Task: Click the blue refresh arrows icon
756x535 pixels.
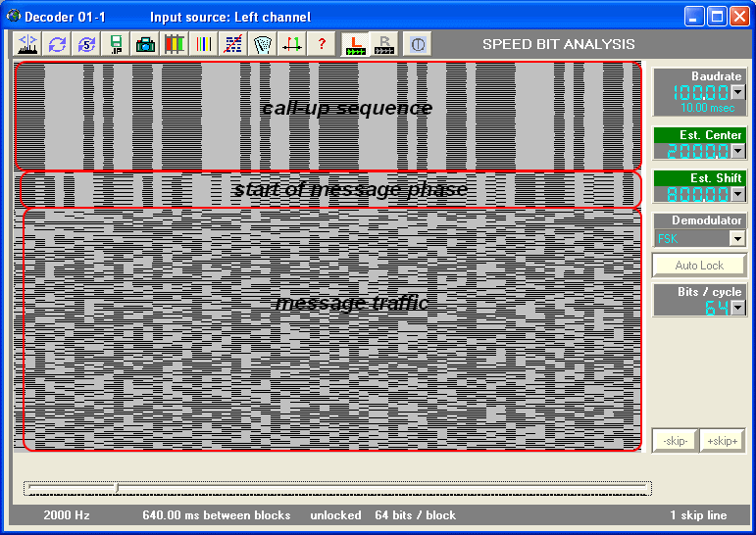Action: tap(57, 44)
